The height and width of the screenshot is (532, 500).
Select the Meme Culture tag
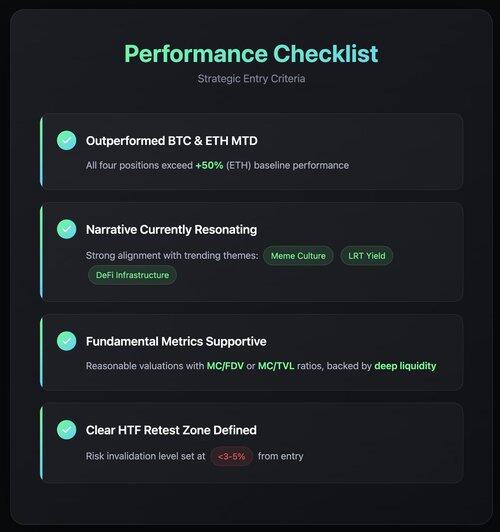click(x=298, y=256)
